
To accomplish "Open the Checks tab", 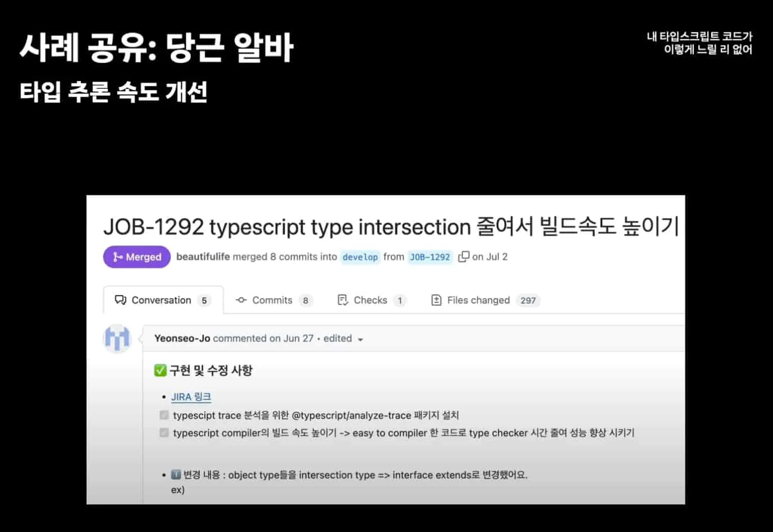I will click(x=371, y=300).
